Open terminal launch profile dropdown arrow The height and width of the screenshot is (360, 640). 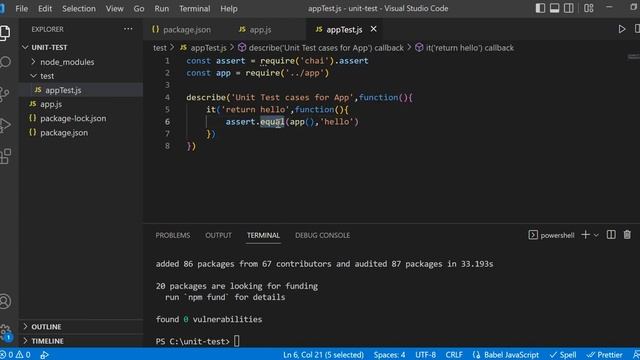pyautogui.click(x=596, y=235)
